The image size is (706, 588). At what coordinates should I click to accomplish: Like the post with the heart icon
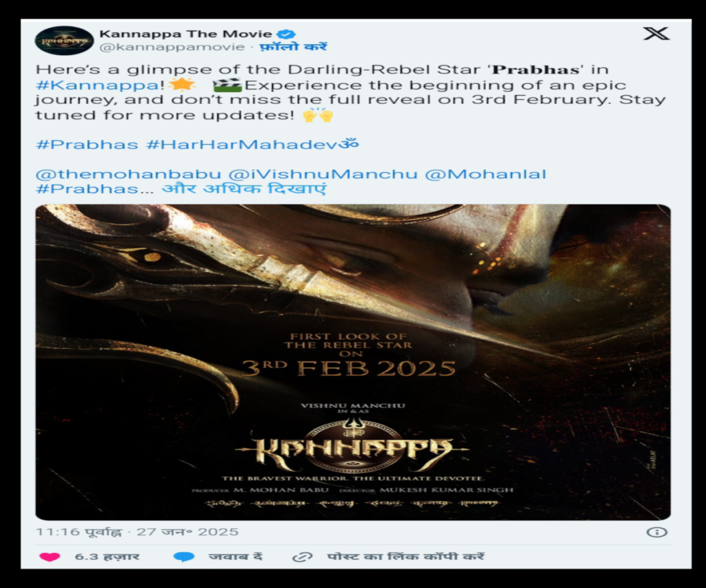click(50, 556)
